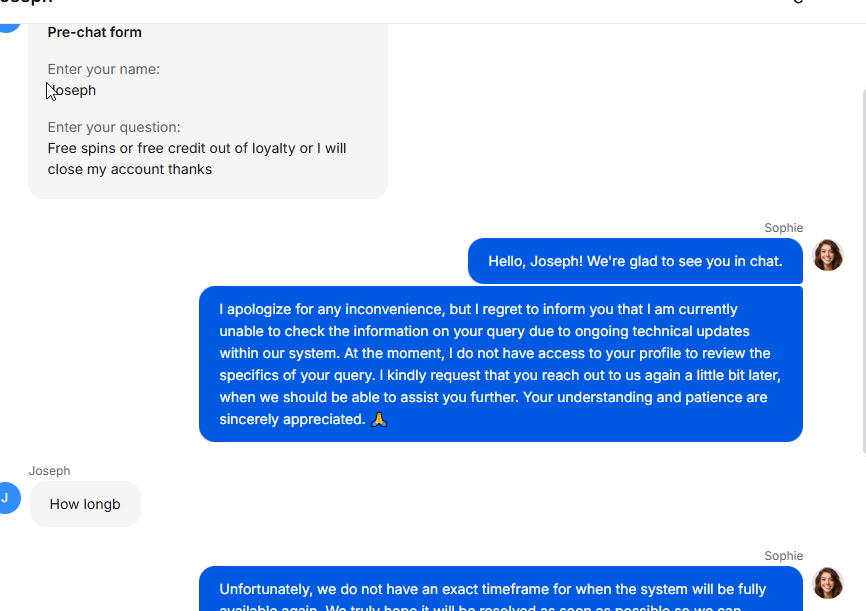Image resolution: width=866 pixels, height=611 pixels.
Task: Click the 'Free spins or free credit' text
Action: click(197, 159)
